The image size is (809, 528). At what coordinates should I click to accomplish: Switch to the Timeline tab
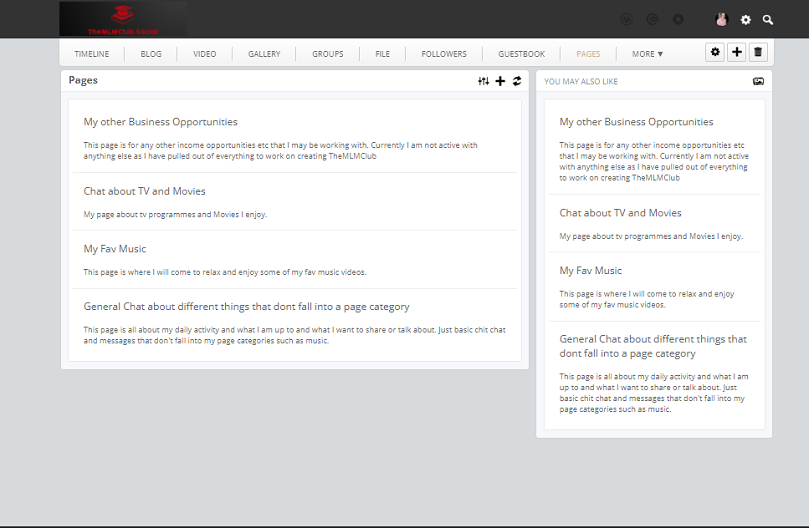[91, 54]
